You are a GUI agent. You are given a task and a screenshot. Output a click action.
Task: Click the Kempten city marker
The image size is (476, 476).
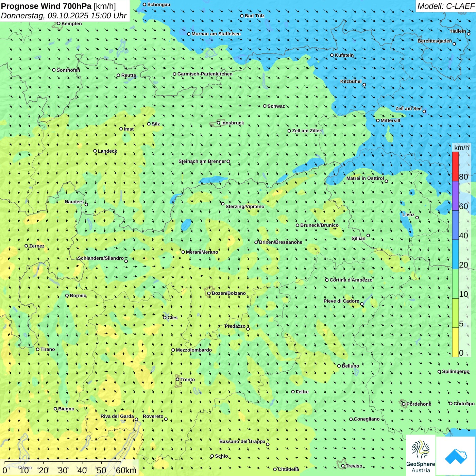(x=58, y=23)
